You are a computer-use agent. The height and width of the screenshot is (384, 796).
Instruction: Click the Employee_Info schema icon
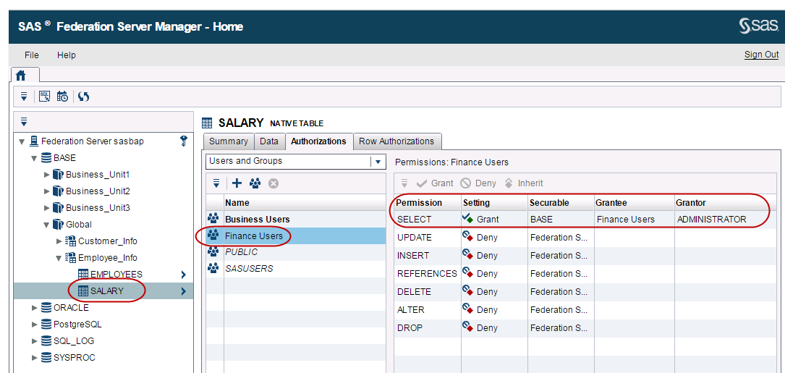[x=71, y=258]
